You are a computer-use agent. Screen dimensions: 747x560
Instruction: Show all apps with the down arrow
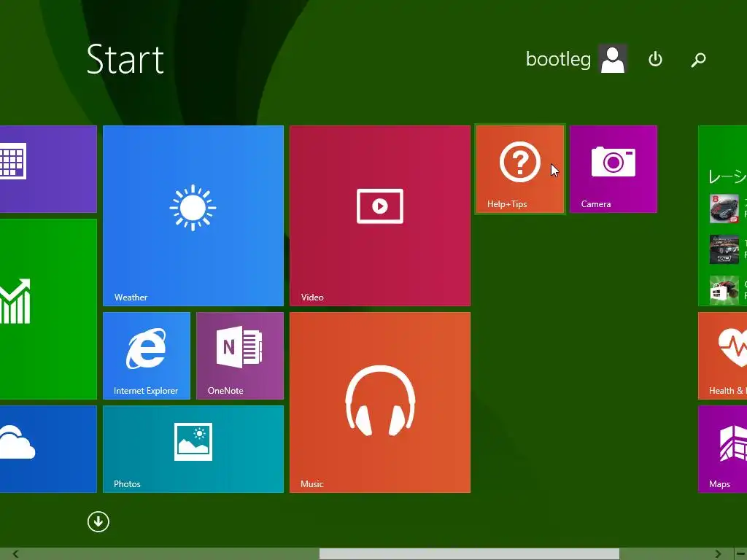[98, 521]
